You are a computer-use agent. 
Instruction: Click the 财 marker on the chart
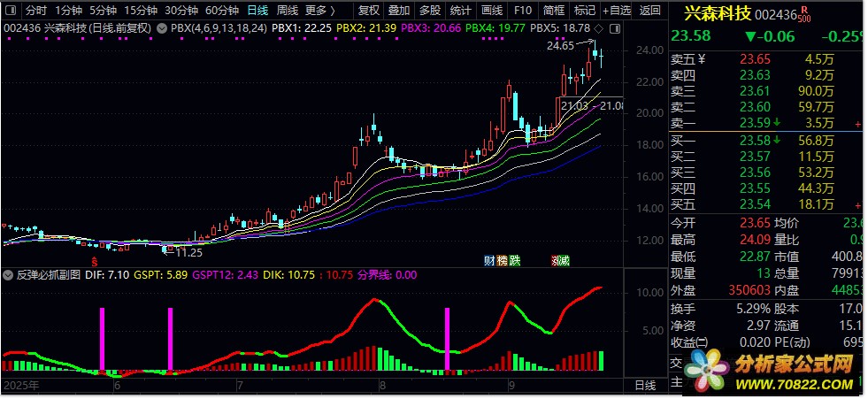[488, 261]
